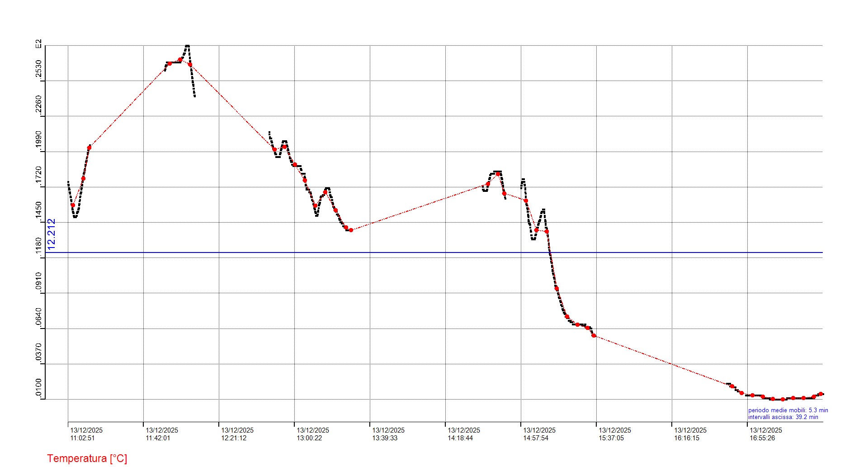Select the 16:16:15 time axis label

687,438
